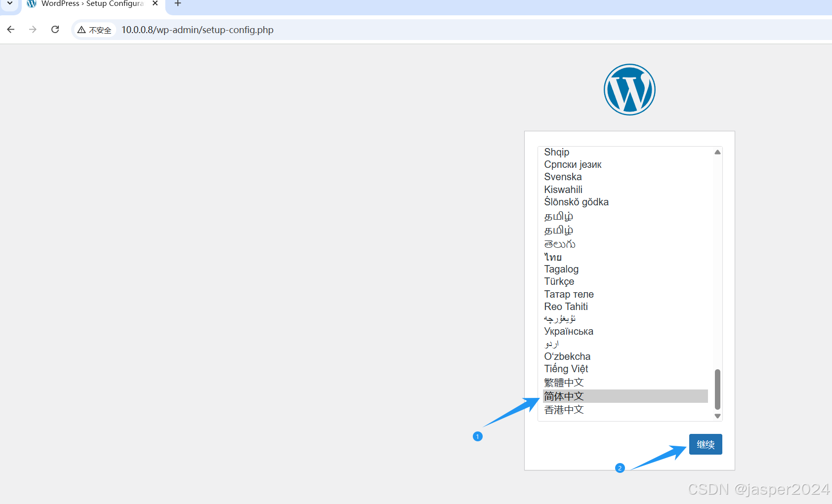Open the tab search dropdown arrow
Image resolution: width=832 pixels, height=504 pixels.
point(10,3)
